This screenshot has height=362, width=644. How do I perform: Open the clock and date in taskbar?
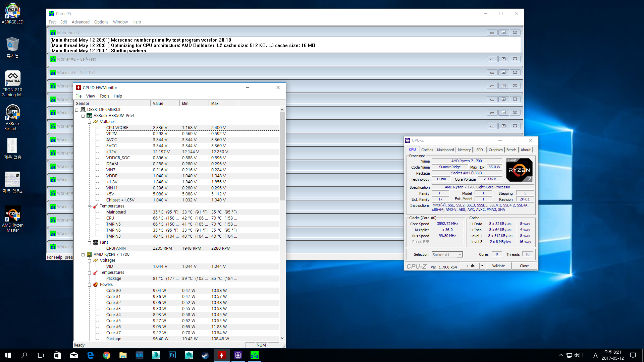click(x=612, y=355)
